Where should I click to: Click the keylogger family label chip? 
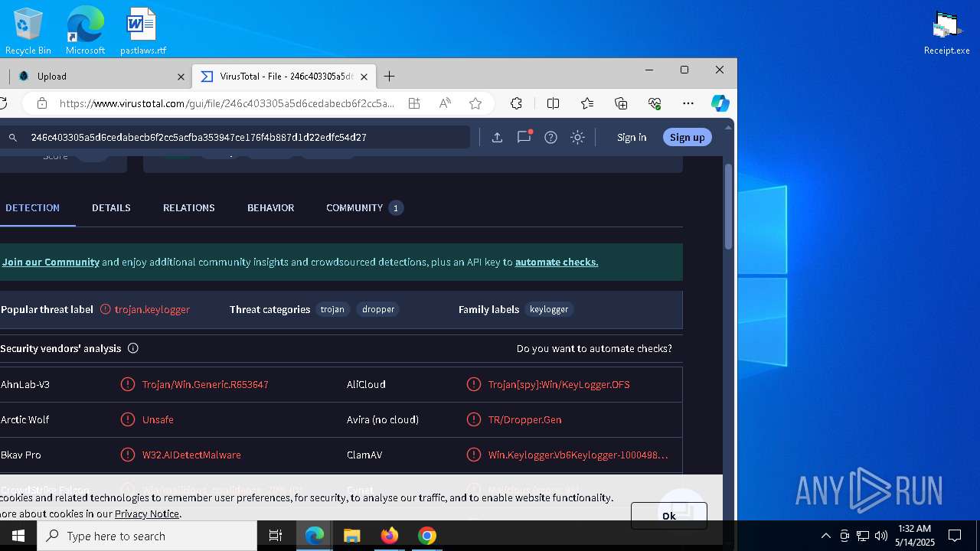[549, 309]
